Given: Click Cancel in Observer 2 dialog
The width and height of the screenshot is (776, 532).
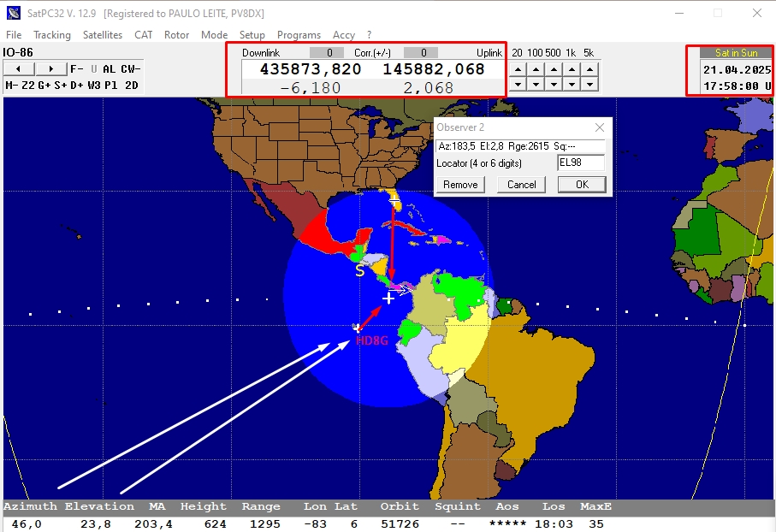Looking at the screenshot, I should point(522,185).
